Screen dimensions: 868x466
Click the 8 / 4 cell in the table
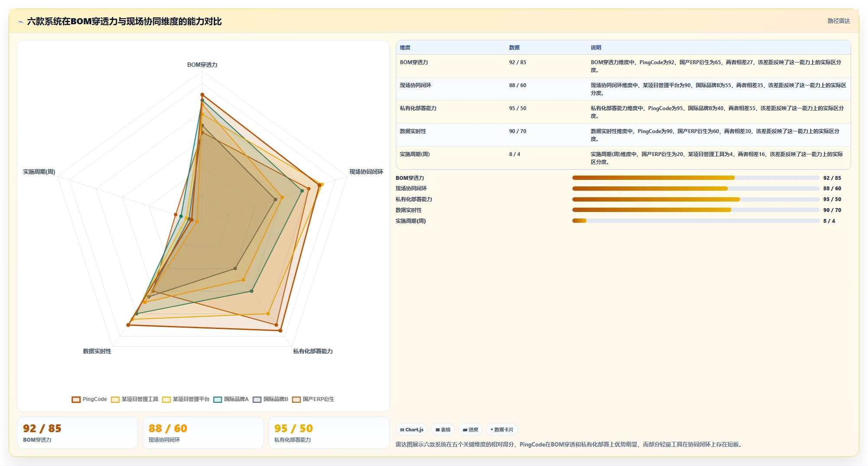point(514,154)
